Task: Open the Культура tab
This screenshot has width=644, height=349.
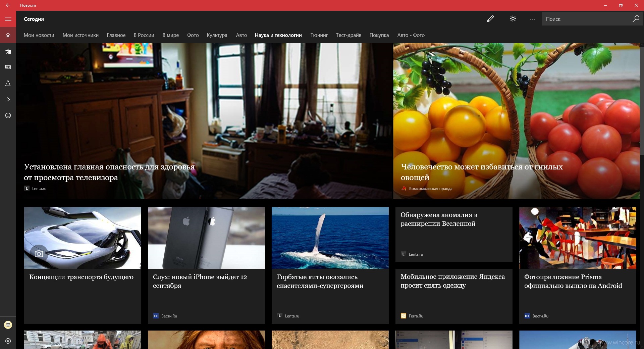Action: [217, 35]
